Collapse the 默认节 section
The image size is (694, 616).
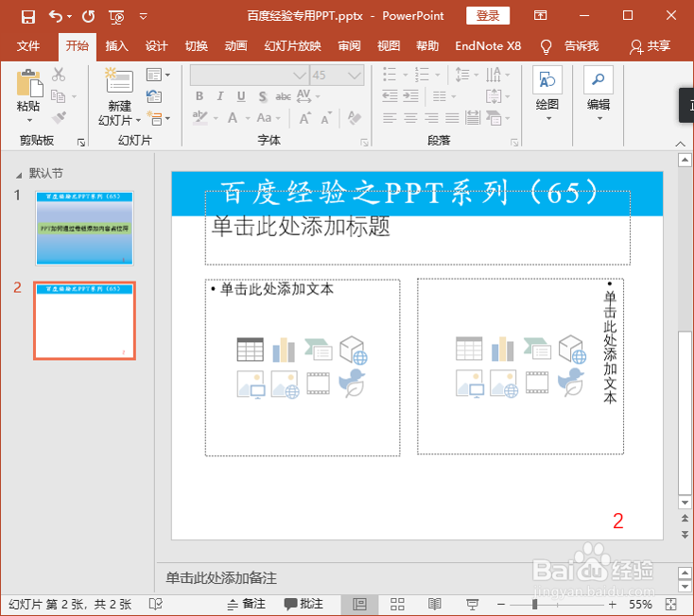click(19, 175)
